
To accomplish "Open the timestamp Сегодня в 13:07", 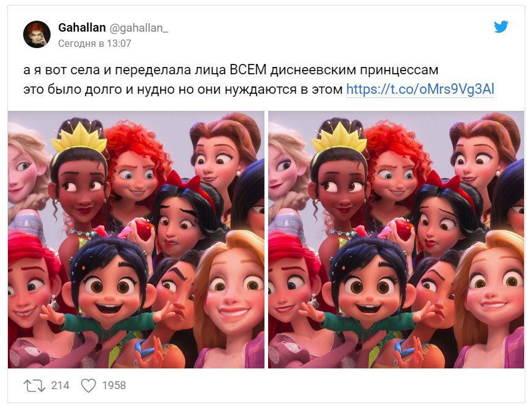I will click(94, 43).
